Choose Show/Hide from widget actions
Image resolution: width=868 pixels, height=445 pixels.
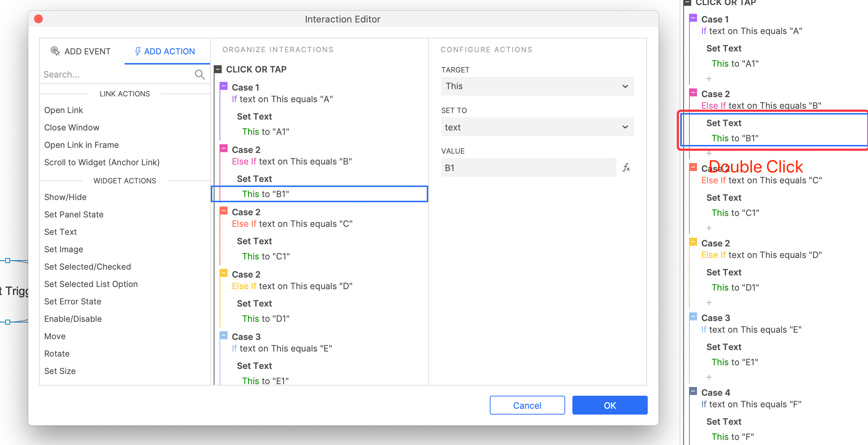[x=65, y=197]
